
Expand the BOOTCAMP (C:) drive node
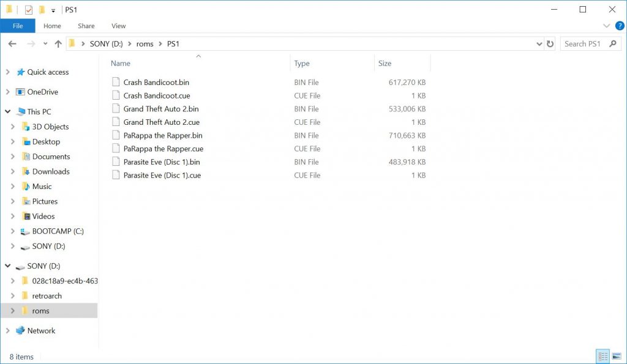coord(13,231)
